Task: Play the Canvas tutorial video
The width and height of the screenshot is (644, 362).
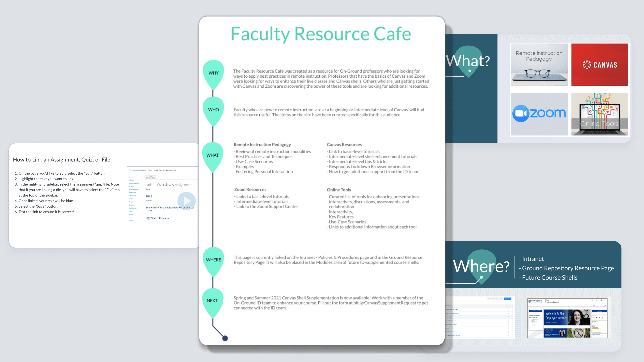Action: pos(187,201)
